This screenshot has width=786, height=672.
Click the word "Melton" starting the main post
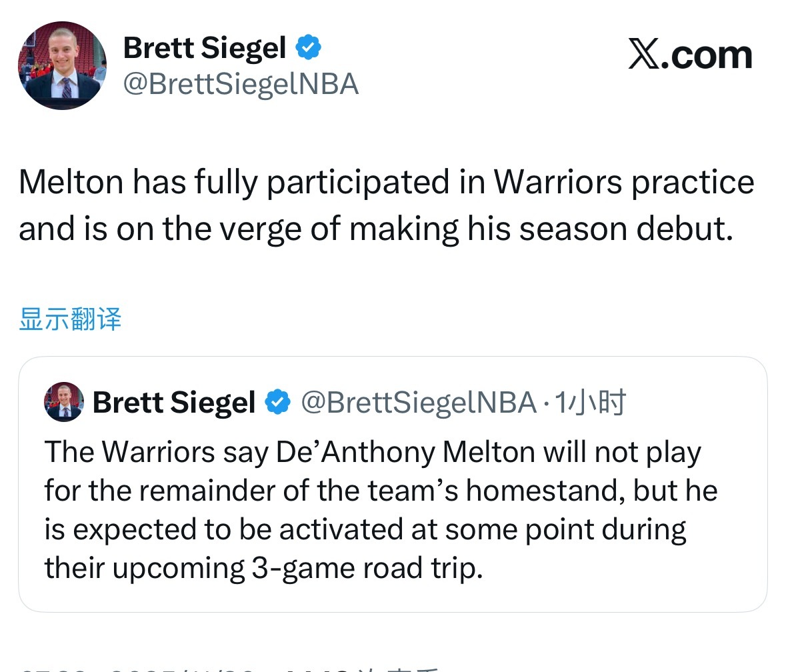[x=69, y=183]
